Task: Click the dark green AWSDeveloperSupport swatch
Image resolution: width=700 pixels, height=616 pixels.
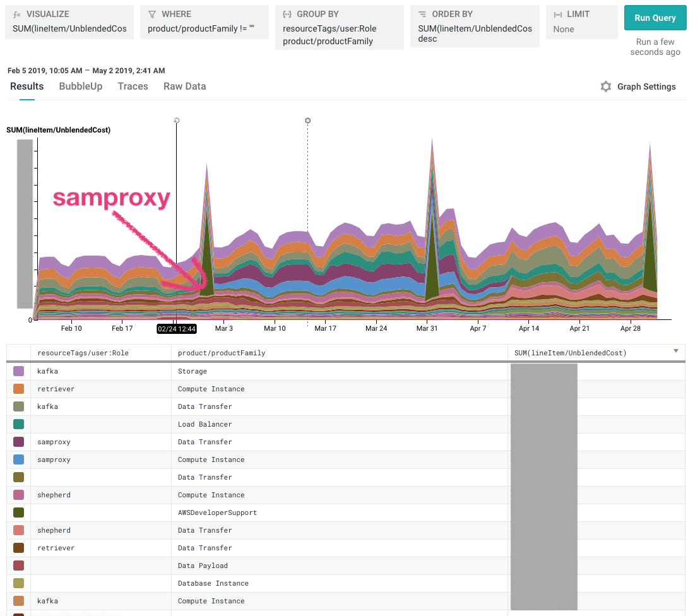Action: (19, 512)
